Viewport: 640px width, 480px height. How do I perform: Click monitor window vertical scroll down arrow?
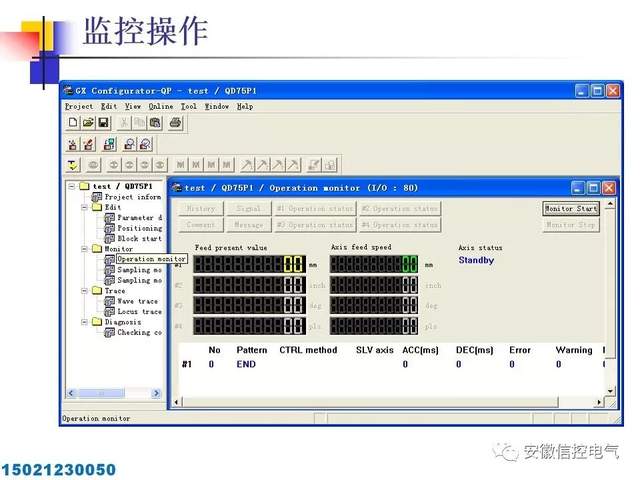pos(610,391)
